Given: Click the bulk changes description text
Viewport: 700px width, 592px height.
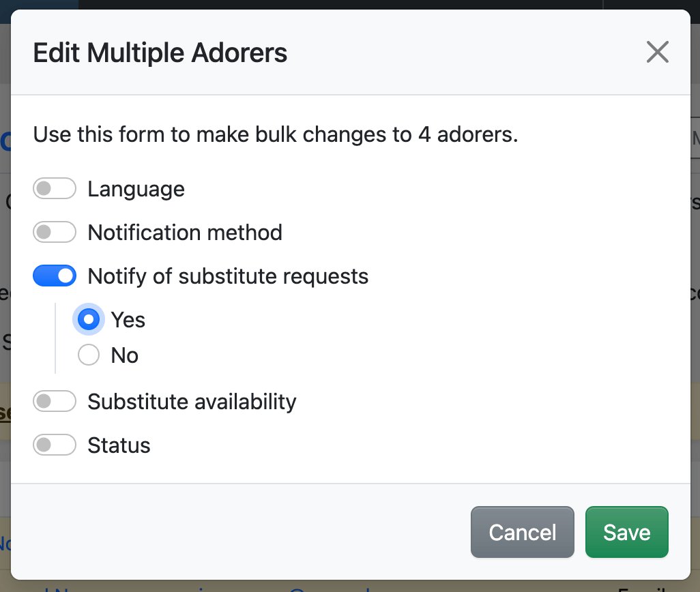Looking at the screenshot, I should (x=276, y=134).
